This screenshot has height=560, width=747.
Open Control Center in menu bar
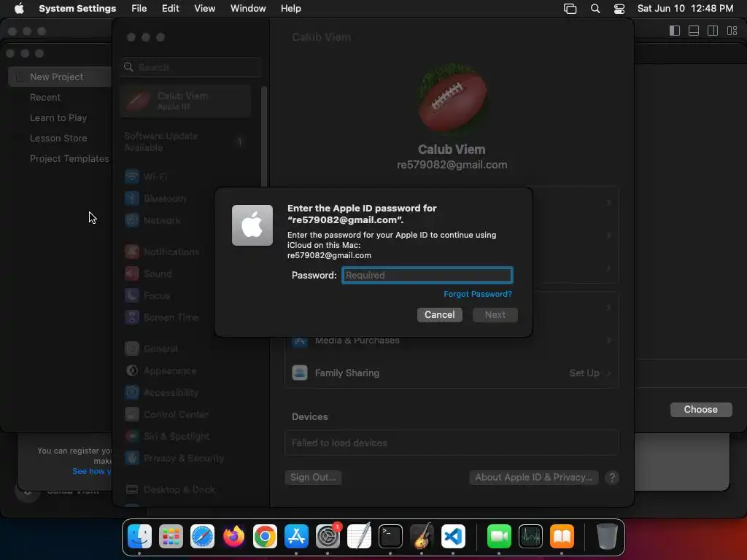point(619,9)
